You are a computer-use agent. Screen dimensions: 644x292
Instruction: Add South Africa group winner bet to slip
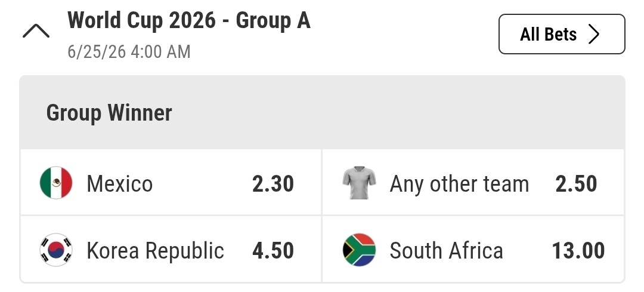coord(473,250)
